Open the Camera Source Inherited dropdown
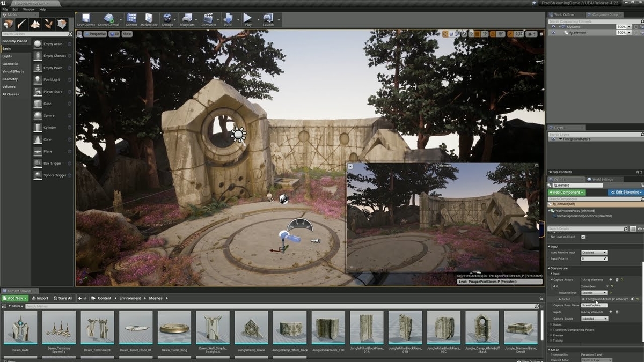The width and height of the screenshot is (644, 362). click(594, 319)
